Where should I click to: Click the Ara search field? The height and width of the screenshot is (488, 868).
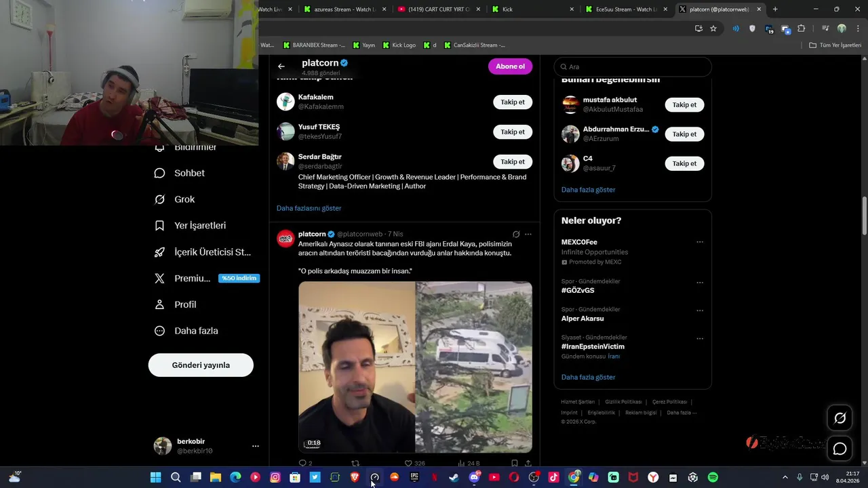633,66
